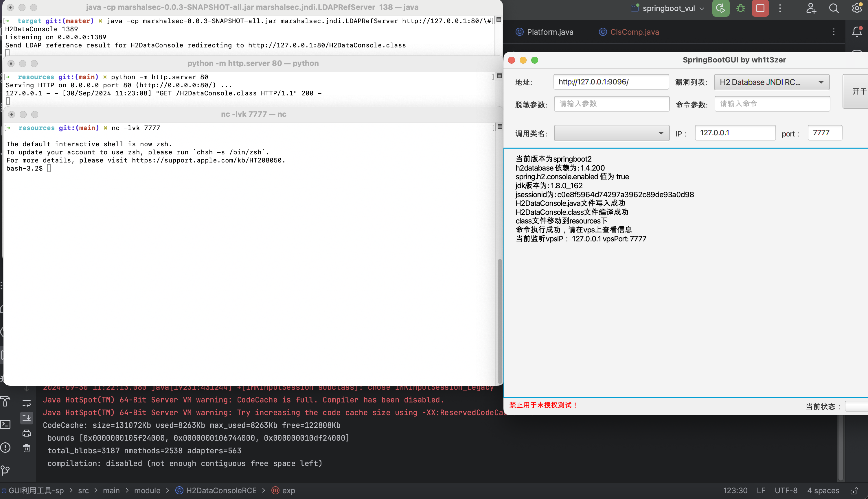868x499 pixels.
Task: Click the print console output icon
Action: point(26,433)
